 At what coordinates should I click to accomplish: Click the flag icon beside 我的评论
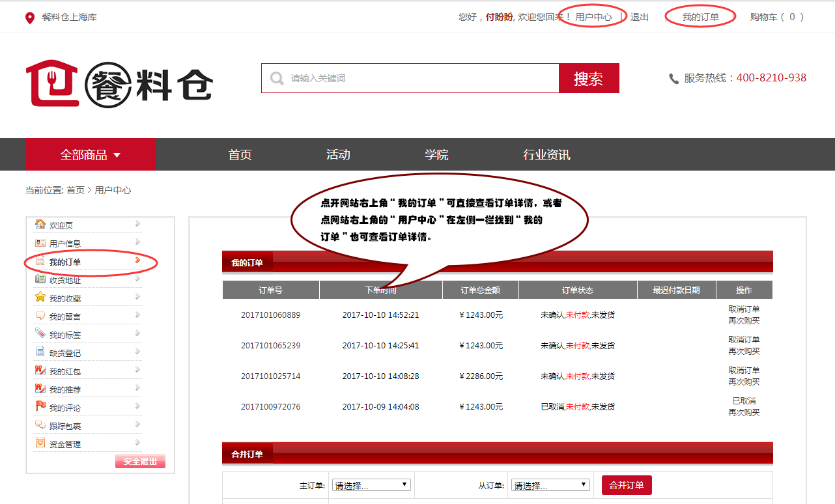tap(40, 407)
